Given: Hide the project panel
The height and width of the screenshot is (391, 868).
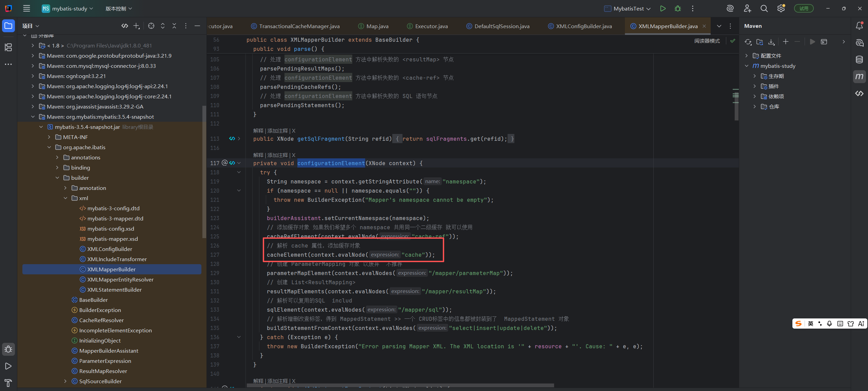Looking at the screenshot, I should click(x=197, y=26).
